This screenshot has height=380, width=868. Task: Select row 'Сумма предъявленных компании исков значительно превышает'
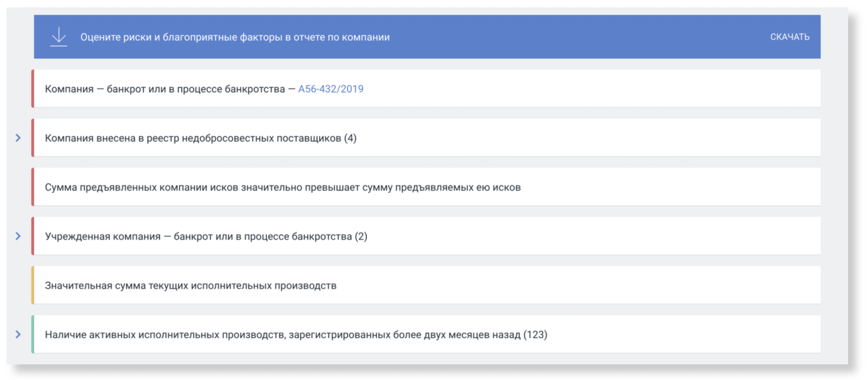426,187
